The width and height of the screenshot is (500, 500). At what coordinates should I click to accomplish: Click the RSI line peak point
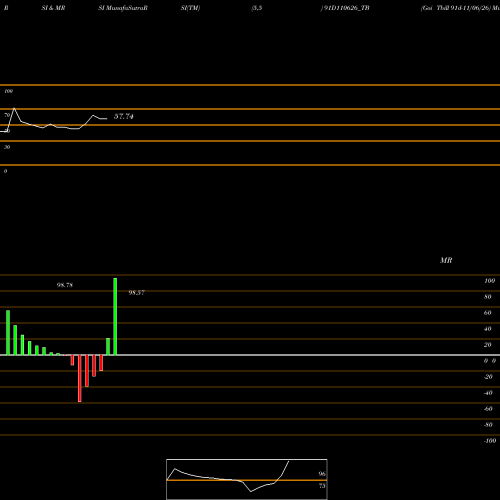(14, 108)
